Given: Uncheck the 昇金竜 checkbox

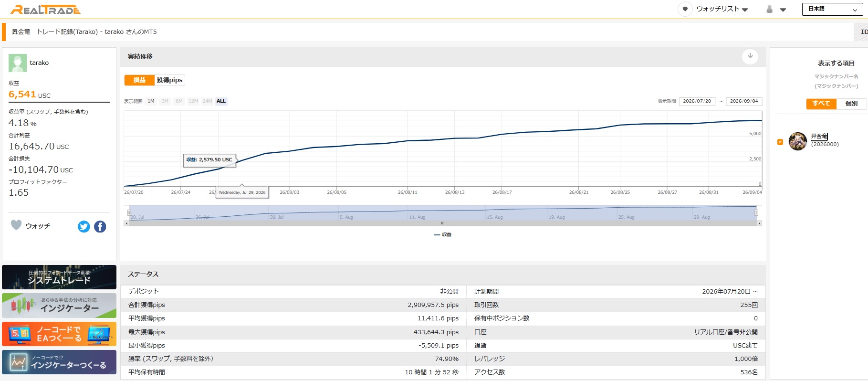Looking at the screenshot, I should [x=780, y=142].
